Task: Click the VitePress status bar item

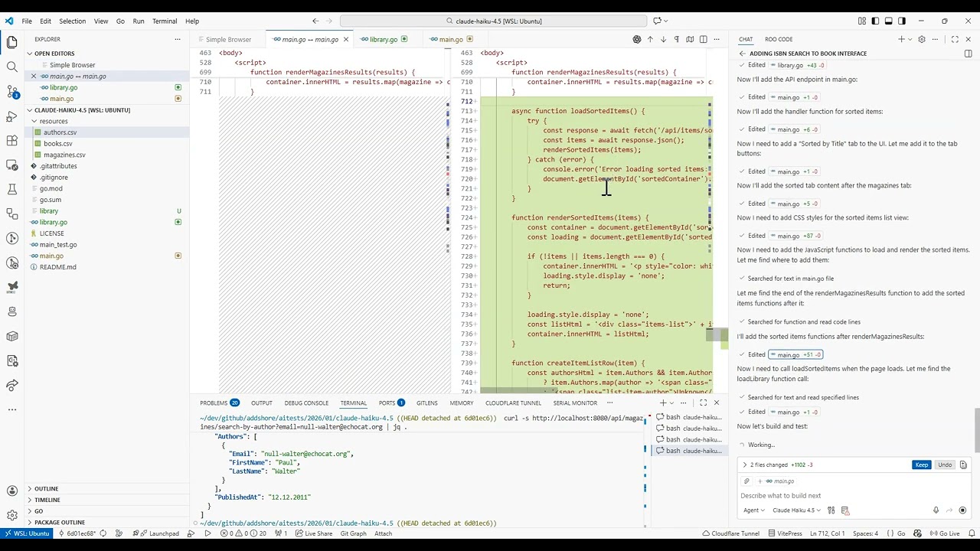Action: [785, 533]
